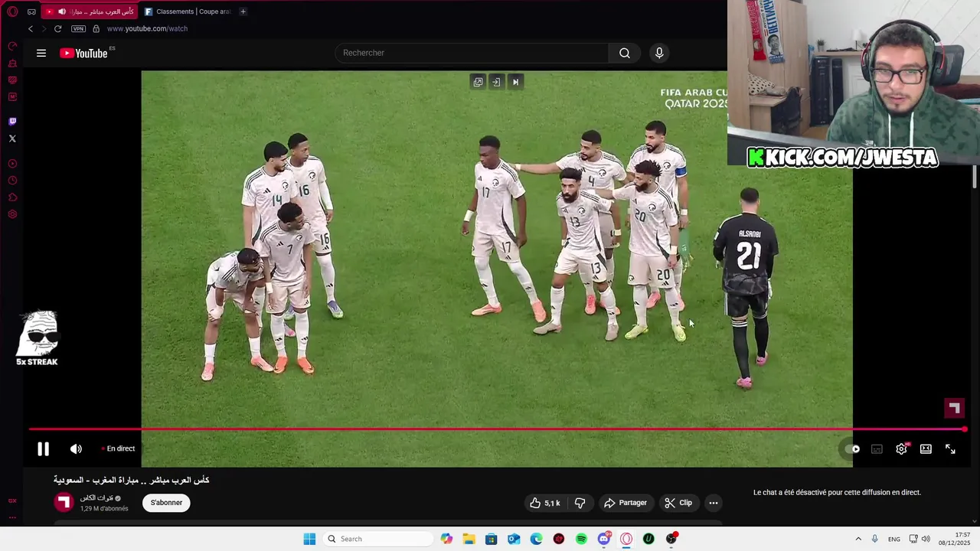Pop out video with detach icon
980x551 pixels.
pyautogui.click(x=478, y=82)
